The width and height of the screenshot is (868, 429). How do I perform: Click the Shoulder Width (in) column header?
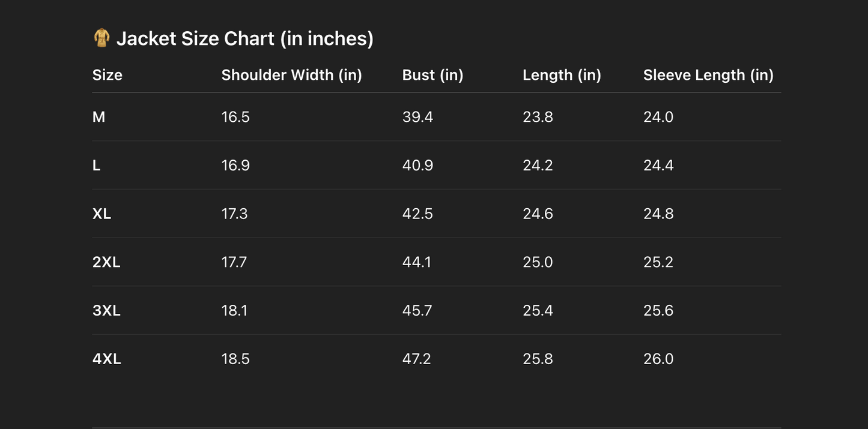[x=291, y=75]
